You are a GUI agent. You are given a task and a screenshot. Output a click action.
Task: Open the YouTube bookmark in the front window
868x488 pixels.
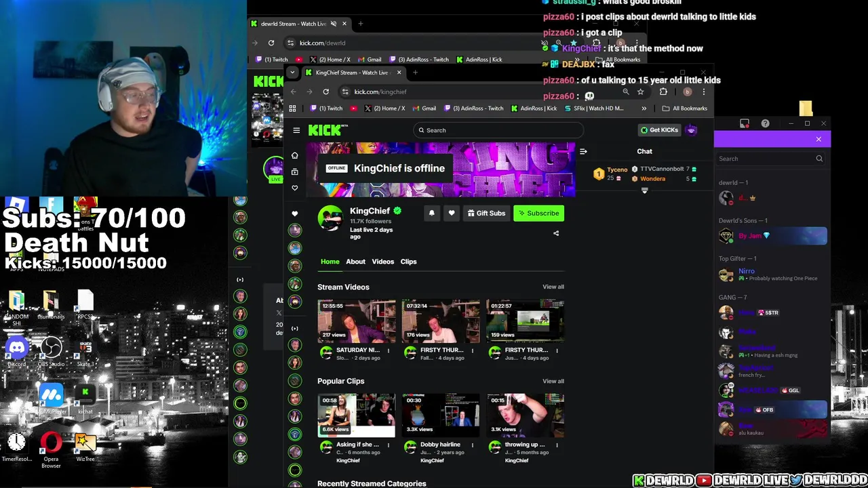(x=353, y=108)
